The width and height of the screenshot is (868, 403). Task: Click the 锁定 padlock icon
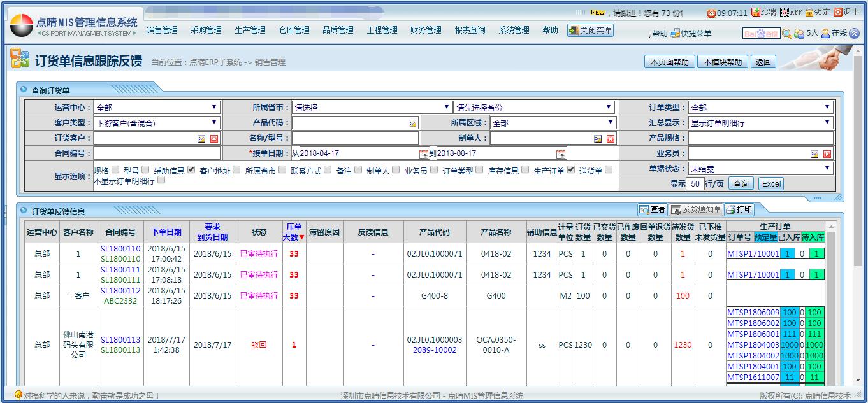coord(809,12)
